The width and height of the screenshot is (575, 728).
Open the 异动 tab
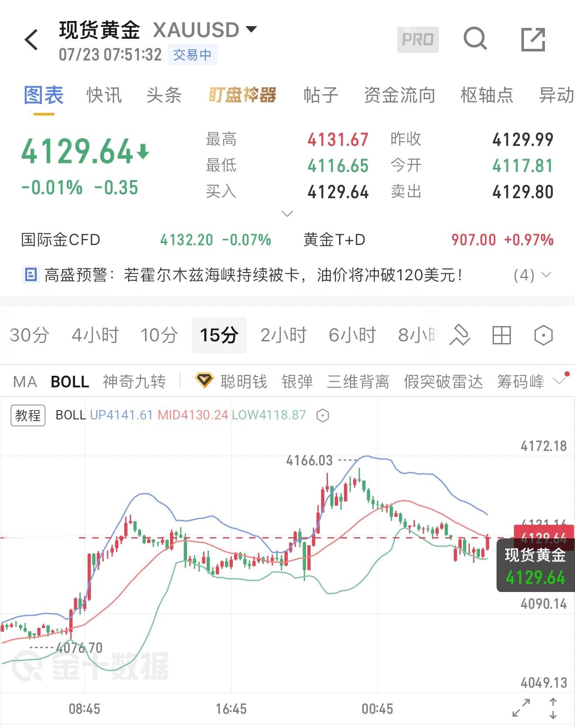(x=557, y=95)
